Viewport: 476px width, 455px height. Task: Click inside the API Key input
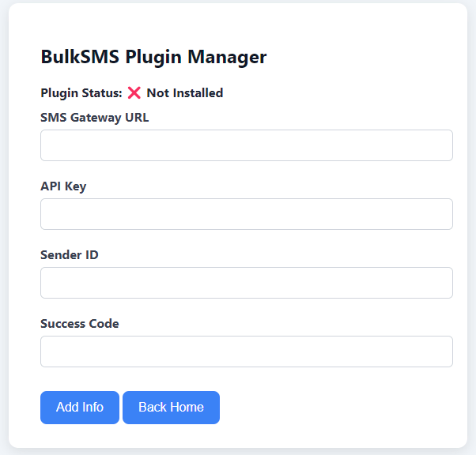pos(247,214)
